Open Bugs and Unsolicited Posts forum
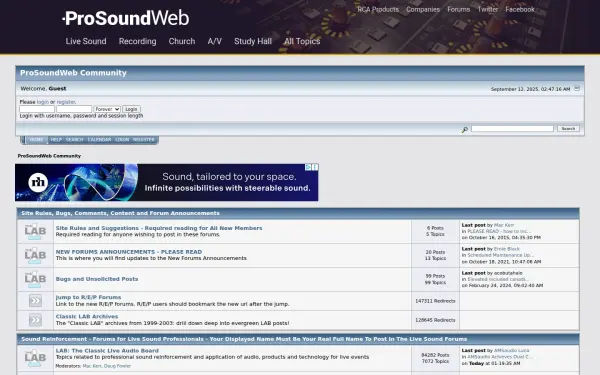The width and height of the screenshot is (600, 375). pos(97,279)
